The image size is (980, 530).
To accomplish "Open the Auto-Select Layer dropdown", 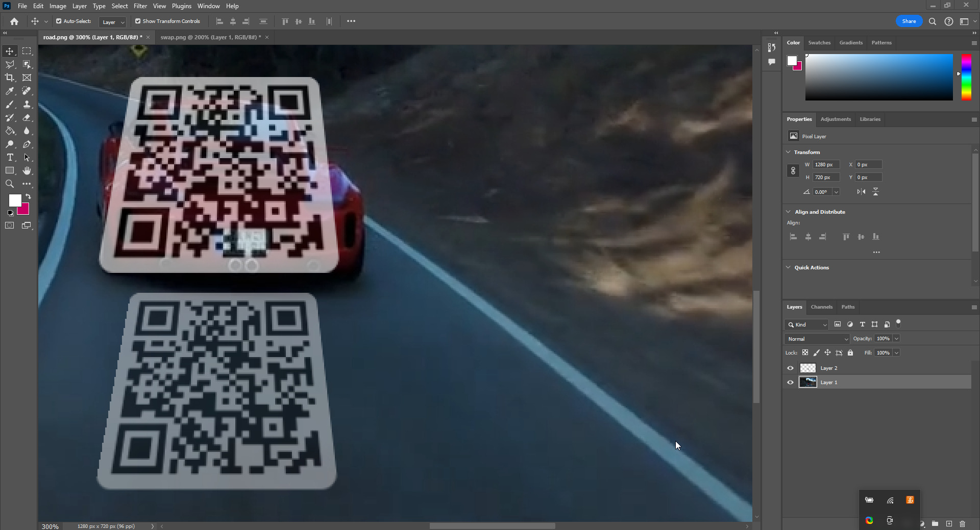I will point(112,22).
